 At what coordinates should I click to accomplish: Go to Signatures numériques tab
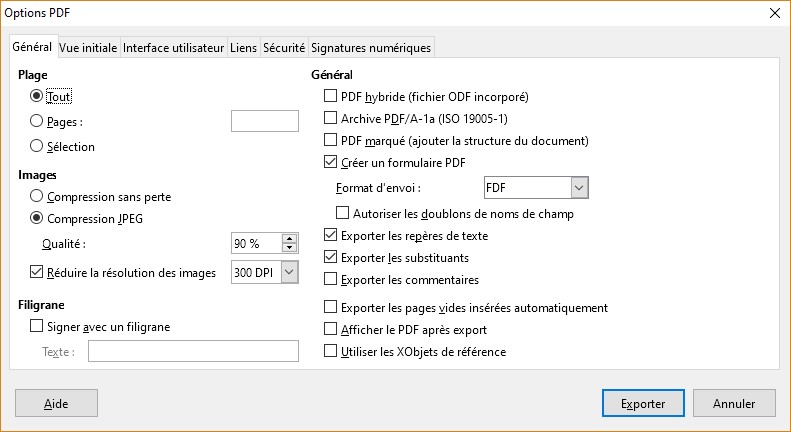[x=371, y=47]
